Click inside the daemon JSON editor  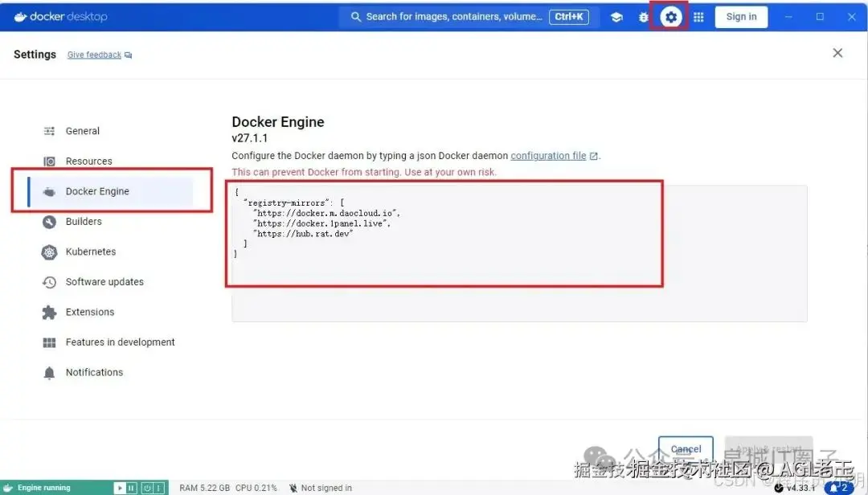click(519, 253)
